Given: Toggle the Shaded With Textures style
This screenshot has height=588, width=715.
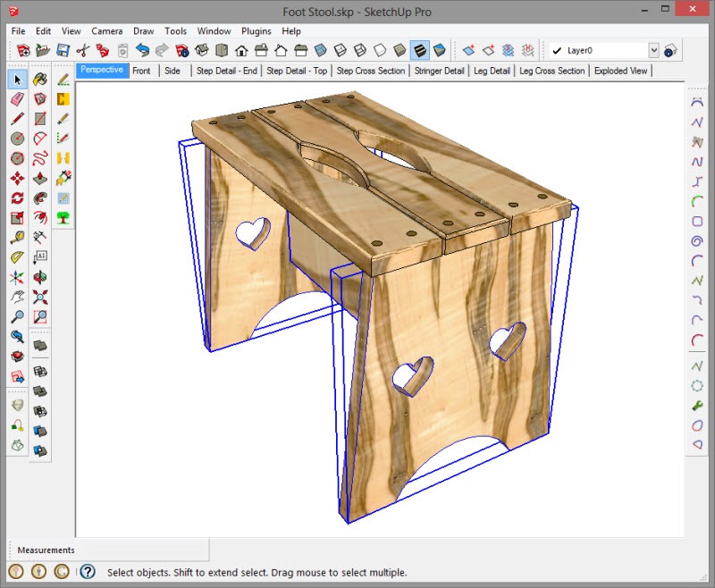Looking at the screenshot, I should [419, 50].
